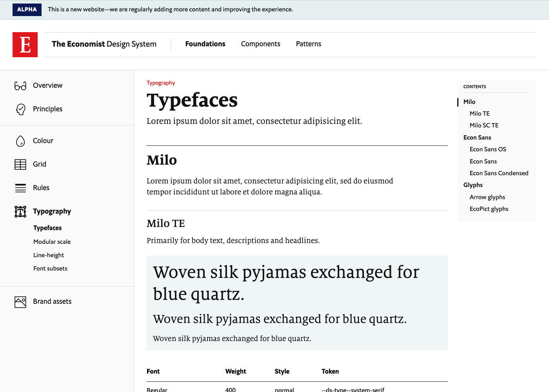Click the Milo TE subheading
549x392 pixels.
tap(165, 223)
